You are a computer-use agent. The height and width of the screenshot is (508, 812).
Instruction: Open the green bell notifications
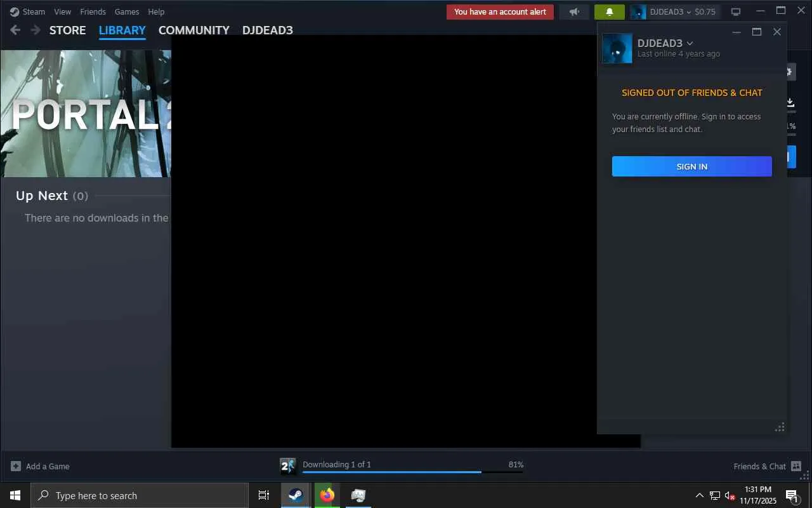point(610,12)
